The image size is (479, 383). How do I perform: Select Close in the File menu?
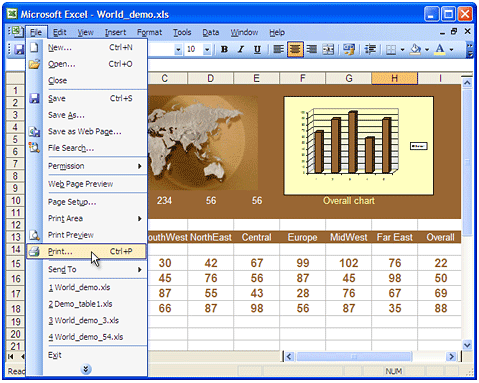[87, 80]
